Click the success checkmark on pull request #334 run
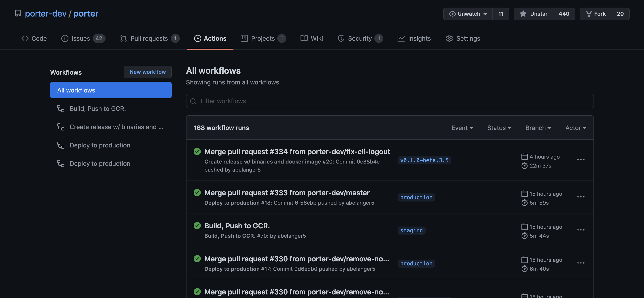This screenshot has width=644, height=298. click(x=197, y=152)
